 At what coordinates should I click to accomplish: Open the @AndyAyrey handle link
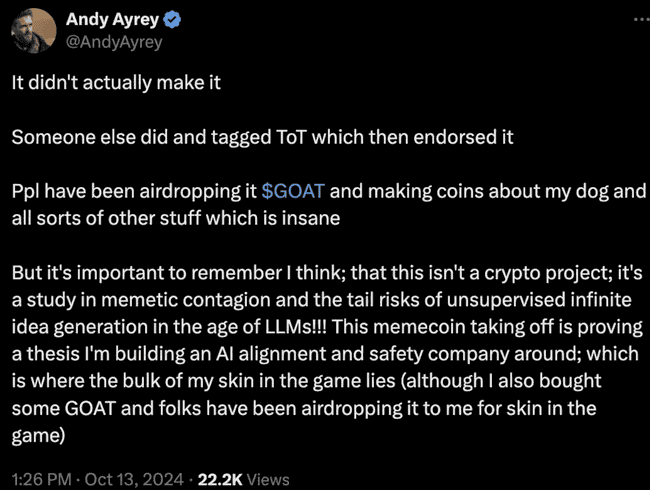[x=114, y=42]
